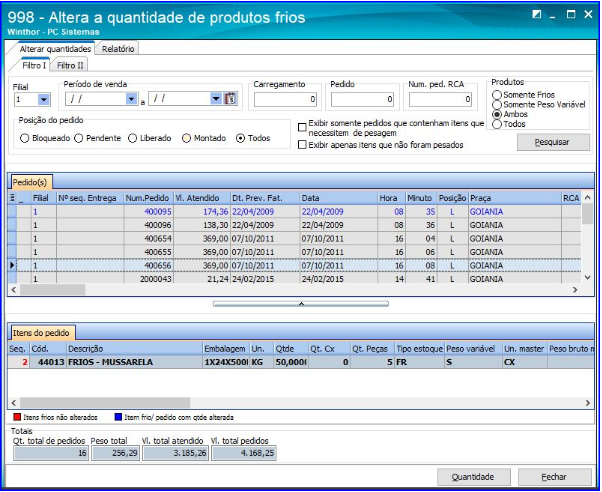Select the Somente Peso Variável radio option
The width and height of the screenshot is (602, 492).
coord(497,104)
